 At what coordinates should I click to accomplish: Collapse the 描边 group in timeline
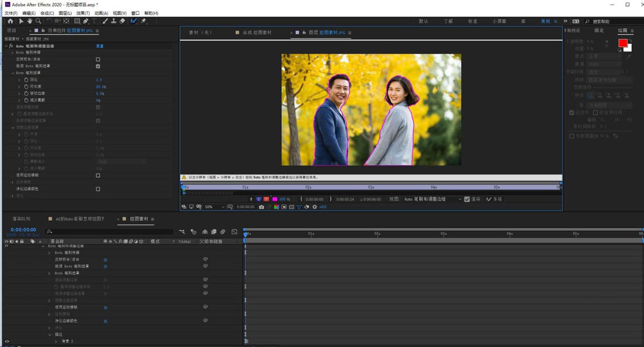(x=49, y=334)
